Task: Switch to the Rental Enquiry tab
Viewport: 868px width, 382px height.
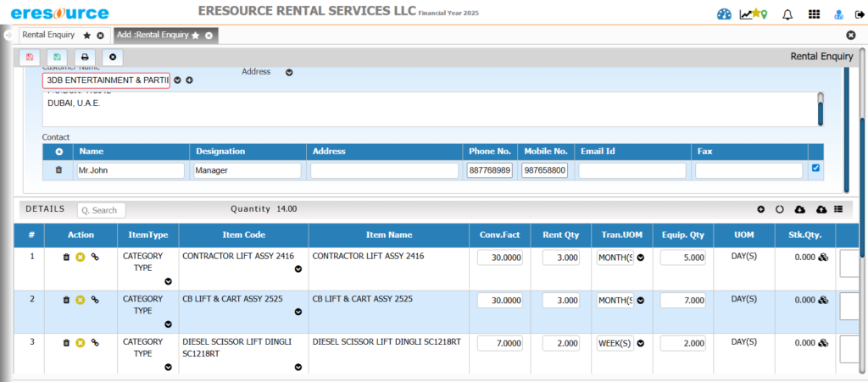Action: (x=50, y=36)
